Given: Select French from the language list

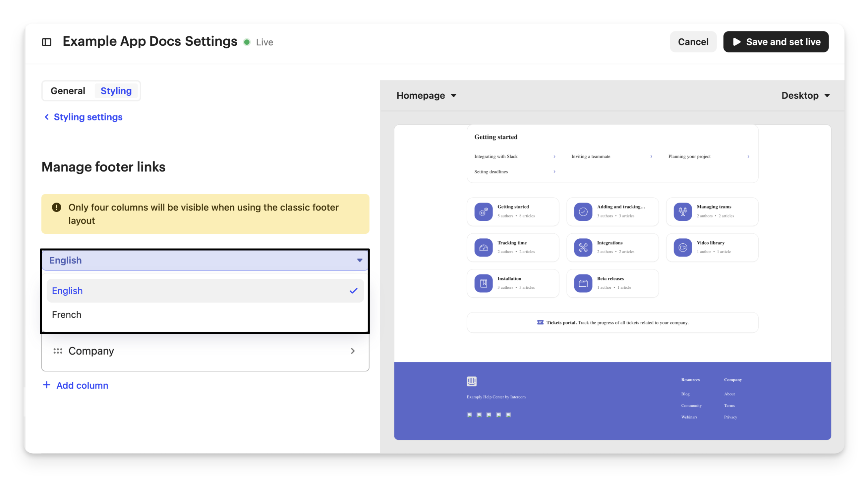Looking at the screenshot, I should pyautogui.click(x=67, y=314).
